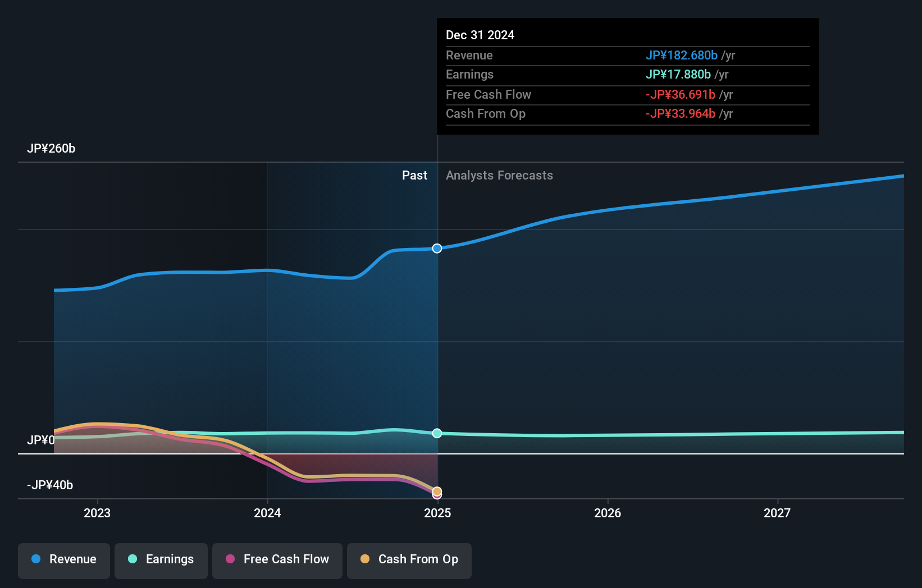This screenshot has height=588, width=922.
Task: Click the tooltip Earnings row label
Action: 470,75
